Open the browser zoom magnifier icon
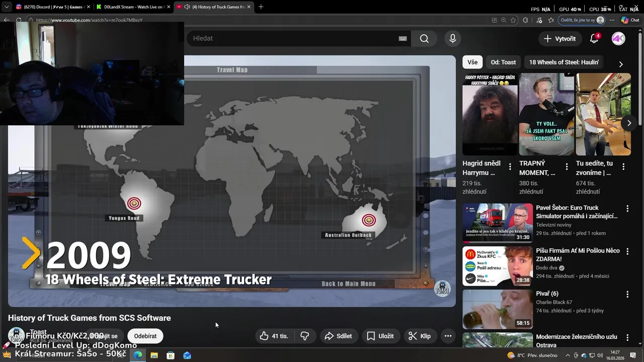The width and height of the screenshot is (644, 362). (504, 20)
